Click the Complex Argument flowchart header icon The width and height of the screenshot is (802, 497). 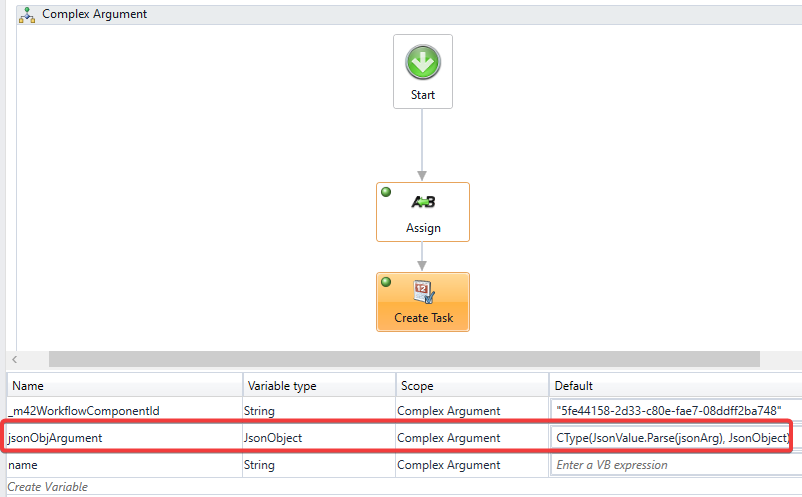[x=27, y=14]
